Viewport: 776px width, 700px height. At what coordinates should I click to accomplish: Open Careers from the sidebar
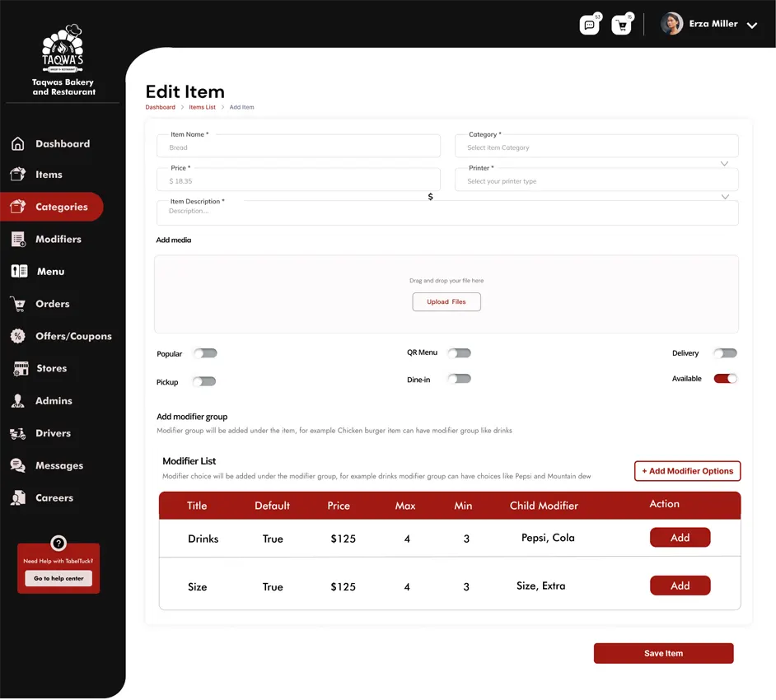(51, 497)
